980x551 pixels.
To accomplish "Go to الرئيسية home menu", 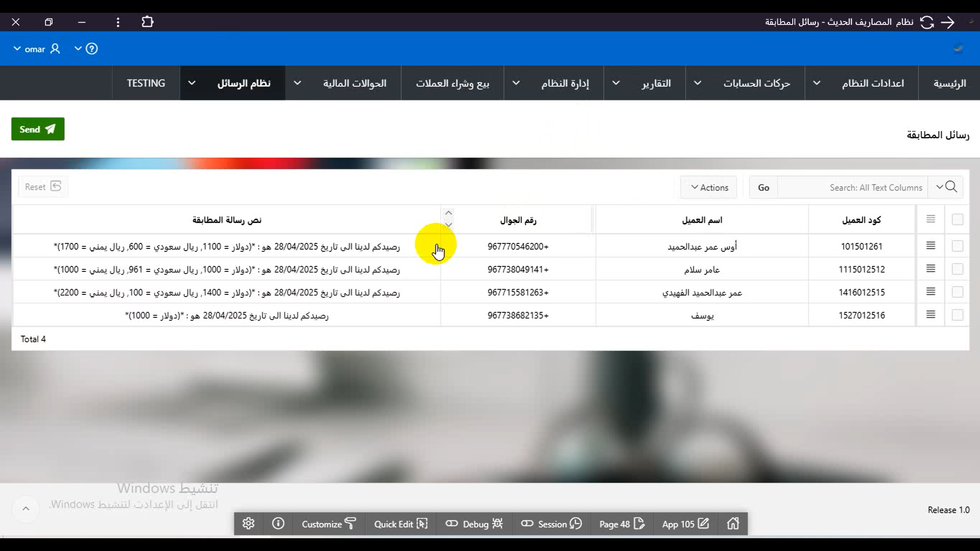I will 949,83.
